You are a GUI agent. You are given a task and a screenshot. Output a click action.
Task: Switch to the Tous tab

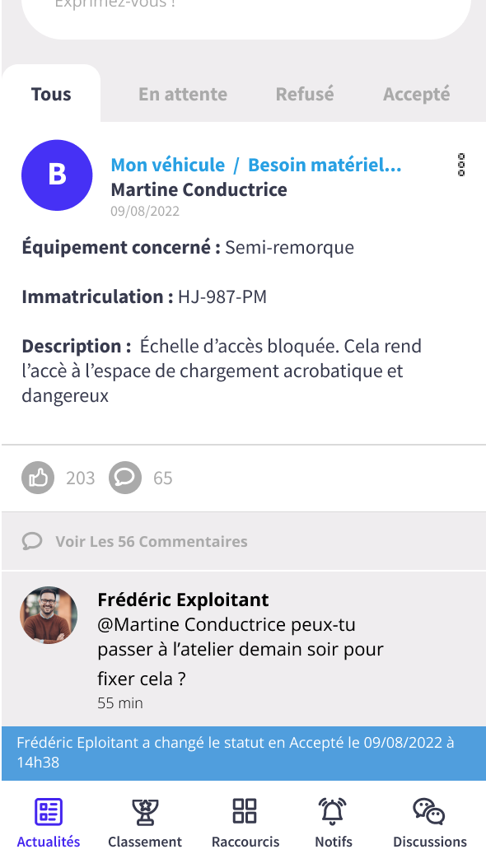coord(51,94)
